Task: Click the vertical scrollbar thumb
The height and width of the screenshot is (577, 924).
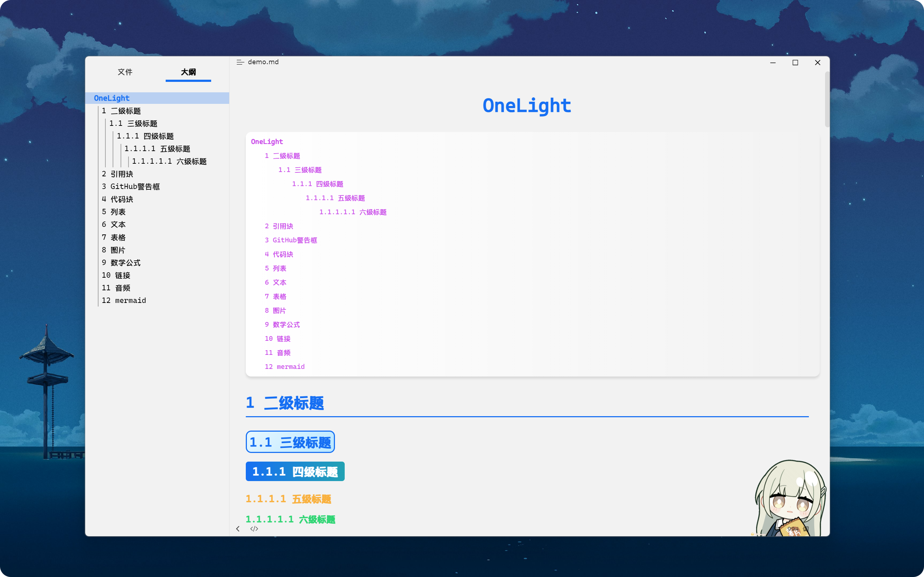Action: (x=827, y=99)
